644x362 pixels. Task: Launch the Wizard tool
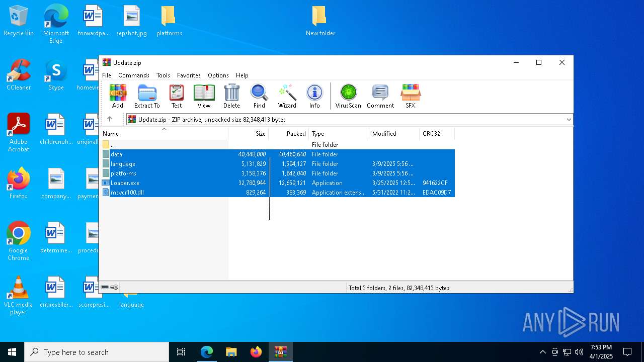[x=287, y=96]
